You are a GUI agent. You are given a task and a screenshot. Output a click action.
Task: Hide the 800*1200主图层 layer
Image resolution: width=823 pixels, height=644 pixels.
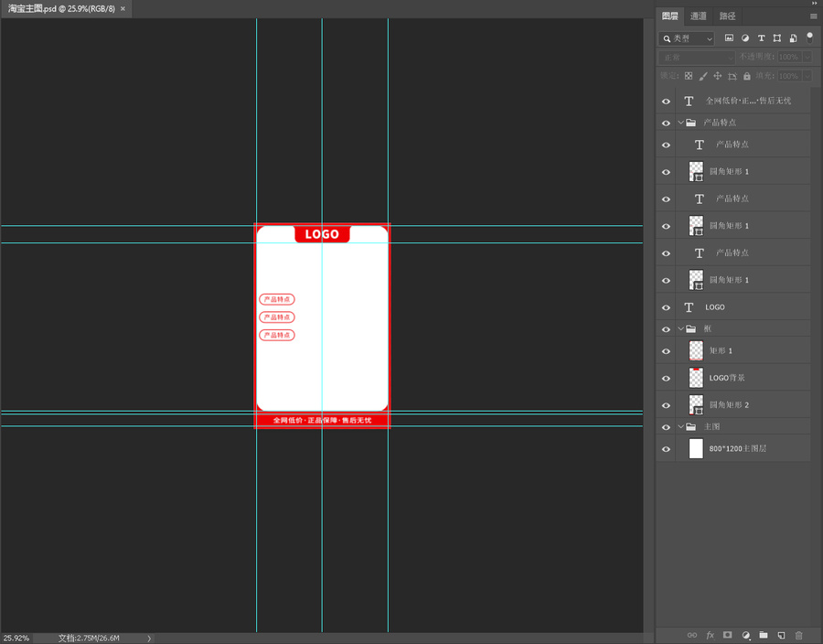[666, 449]
